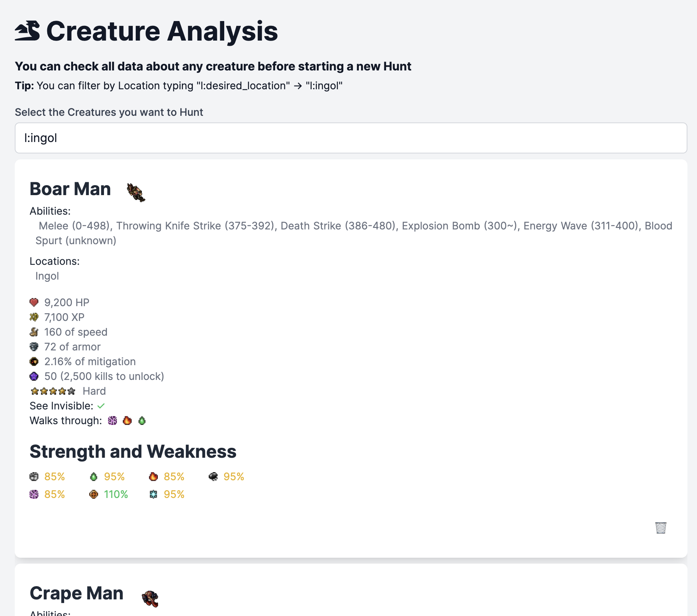Click the star difficulty rating

53,391
